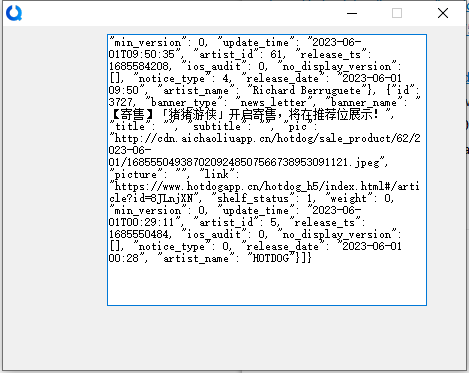Place cursor on artist name Richard Berruguete
469x373 pixels.
pyautogui.click(x=307, y=90)
